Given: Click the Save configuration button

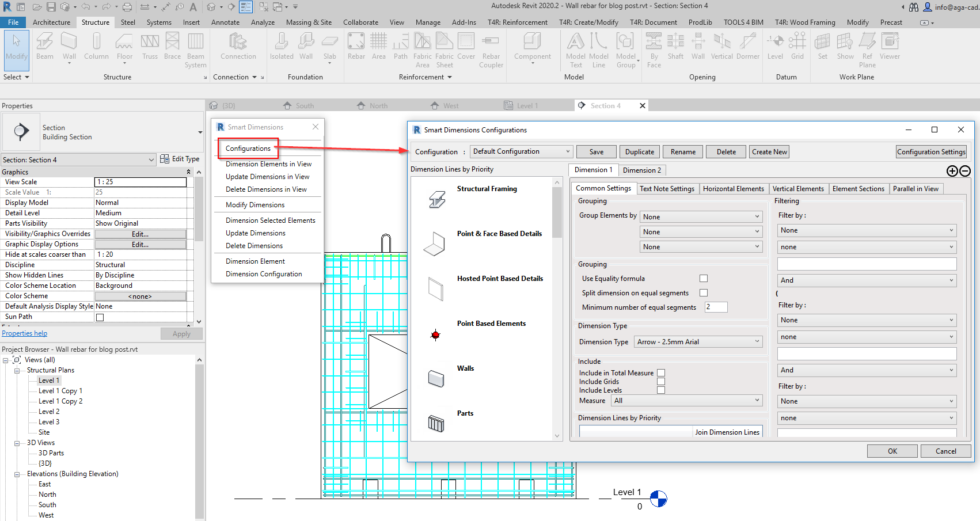Looking at the screenshot, I should click(x=597, y=152).
